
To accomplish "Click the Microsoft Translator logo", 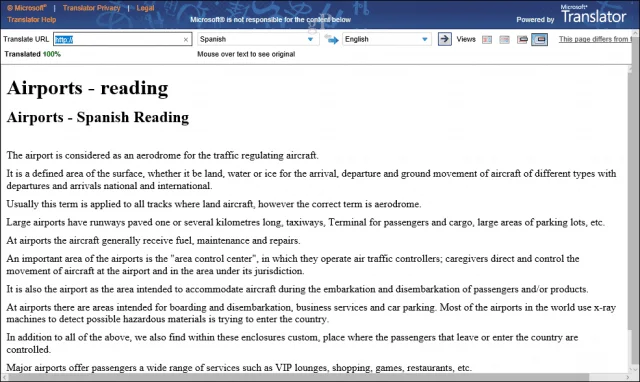I will 593,15.
